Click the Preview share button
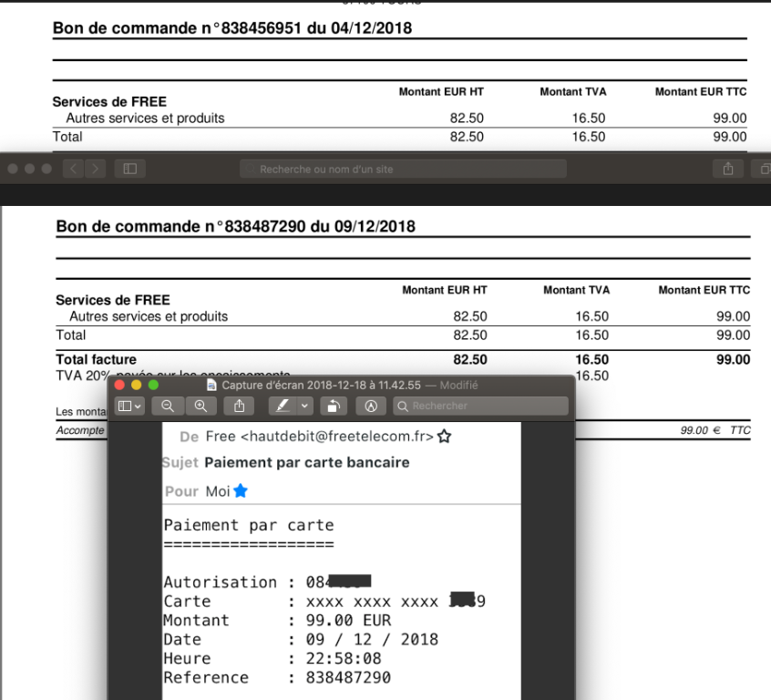This screenshot has width=771, height=700. (x=239, y=406)
